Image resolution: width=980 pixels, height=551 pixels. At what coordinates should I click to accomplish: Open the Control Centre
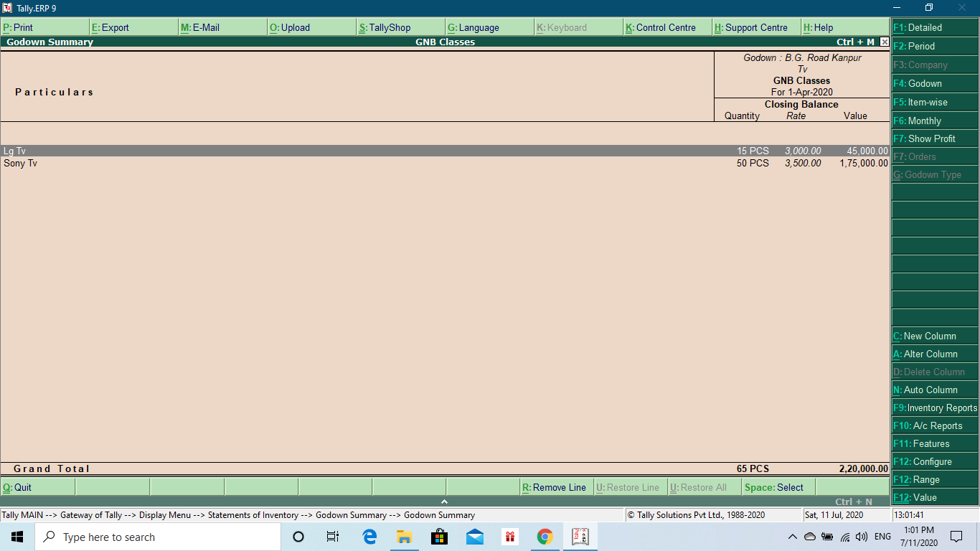[668, 27]
